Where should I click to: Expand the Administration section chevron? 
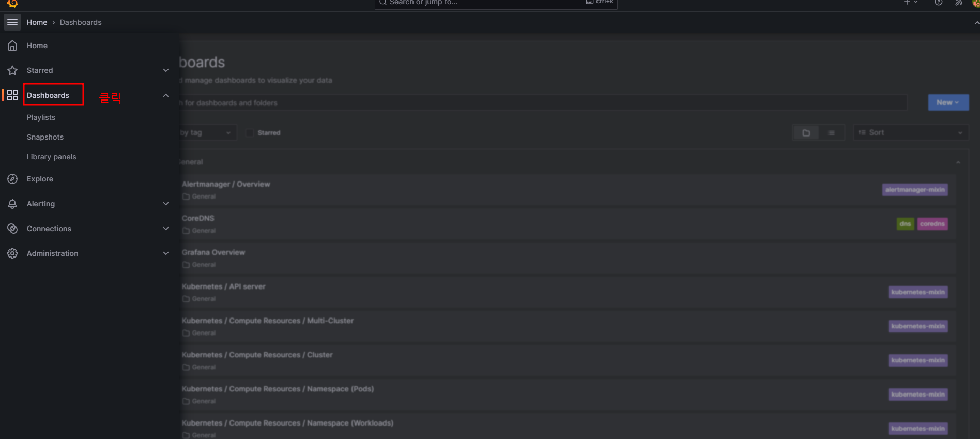click(166, 253)
